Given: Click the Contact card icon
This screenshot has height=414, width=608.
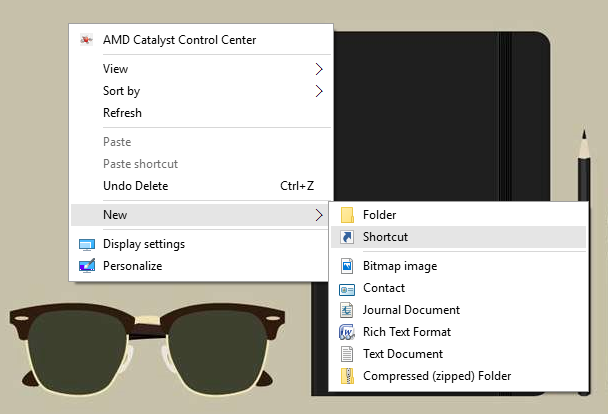Looking at the screenshot, I should 347,288.
